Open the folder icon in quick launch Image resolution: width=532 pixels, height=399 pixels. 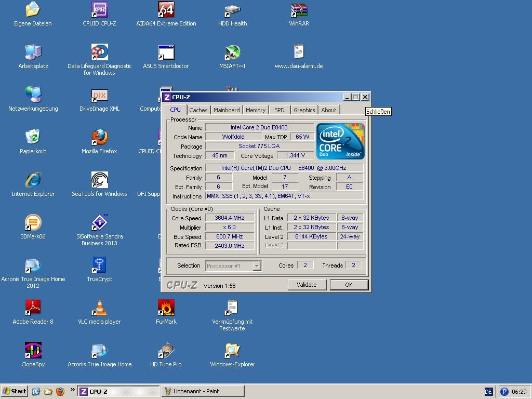click(48, 392)
